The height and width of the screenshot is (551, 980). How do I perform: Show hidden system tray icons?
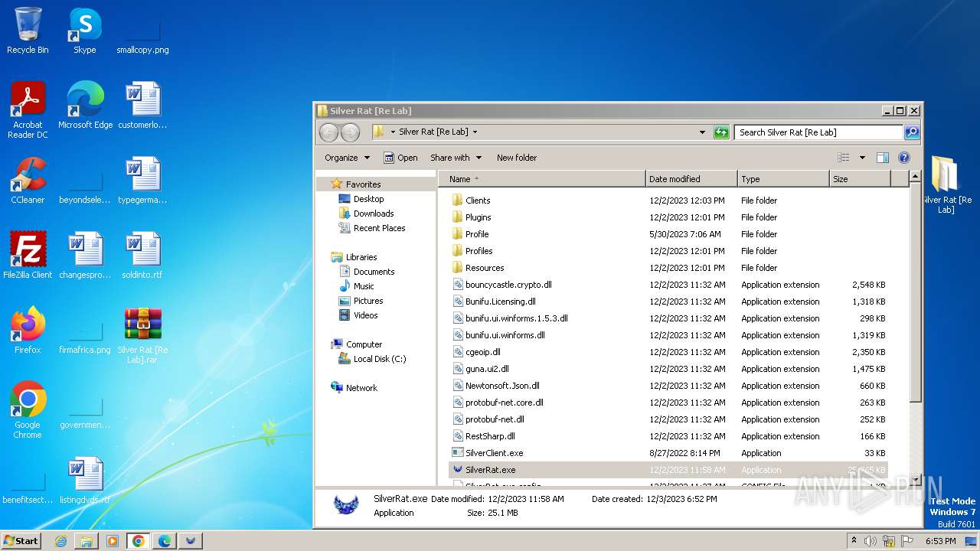pyautogui.click(x=854, y=541)
